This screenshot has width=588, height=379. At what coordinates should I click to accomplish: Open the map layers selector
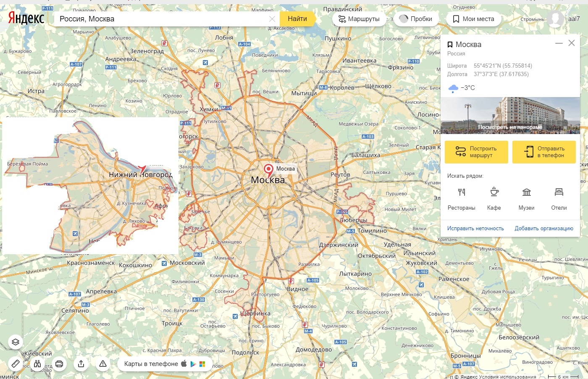(16, 342)
